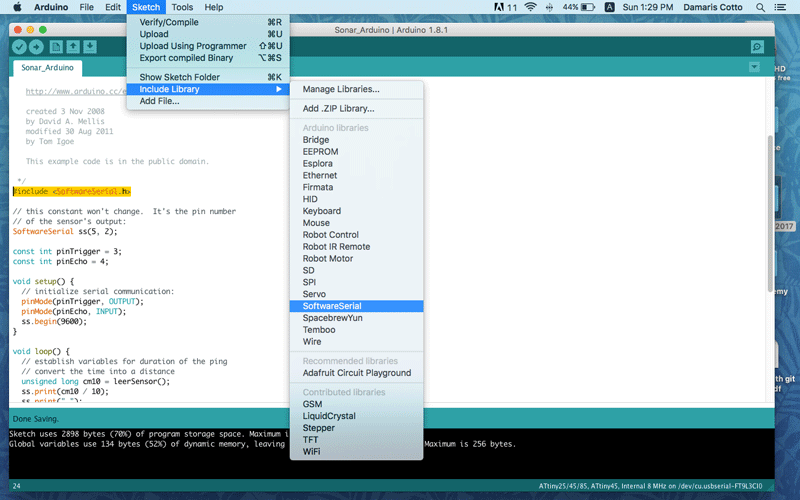Image resolution: width=800 pixels, height=500 pixels.
Task: Include the Robot IR Remote library
Action: tap(356, 246)
